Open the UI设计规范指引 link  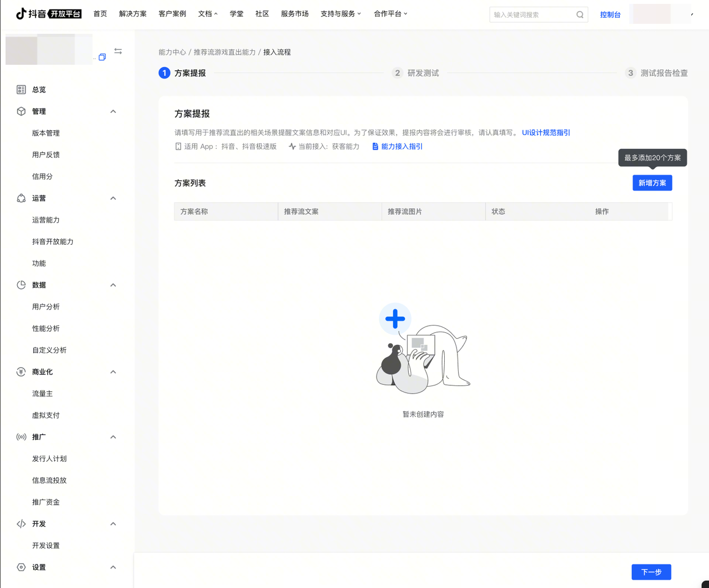coord(546,133)
